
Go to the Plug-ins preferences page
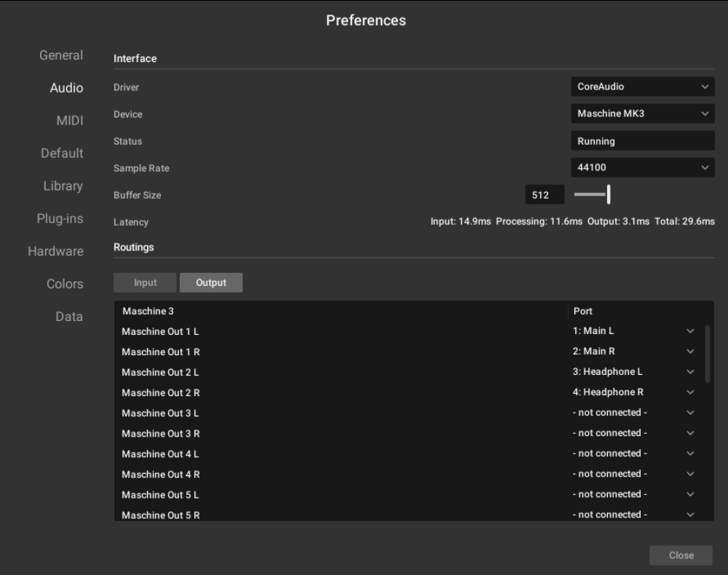click(60, 218)
